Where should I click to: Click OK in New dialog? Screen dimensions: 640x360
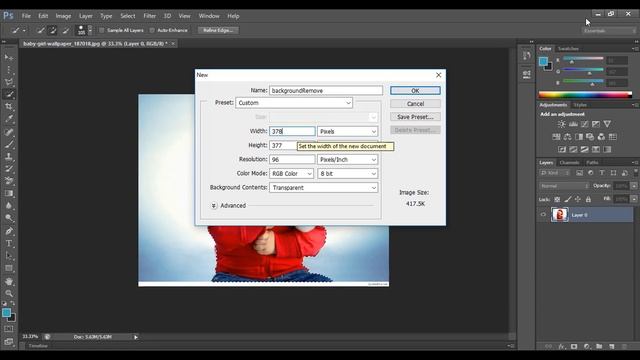click(415, 91)
